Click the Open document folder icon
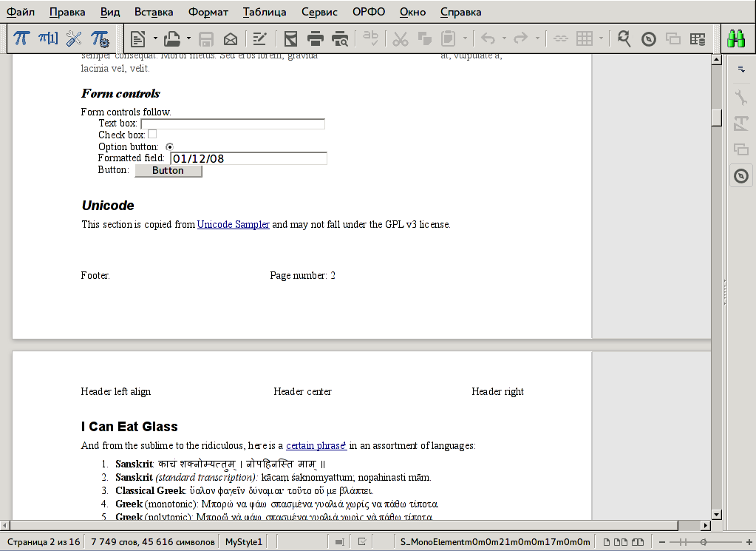 172,38
